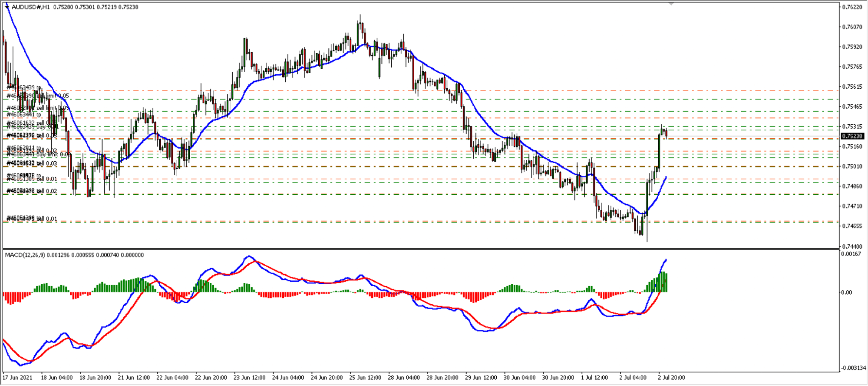
Task: Click the 0.74710 price scale label
Action: pyautogui.click(x=851, y=206)
